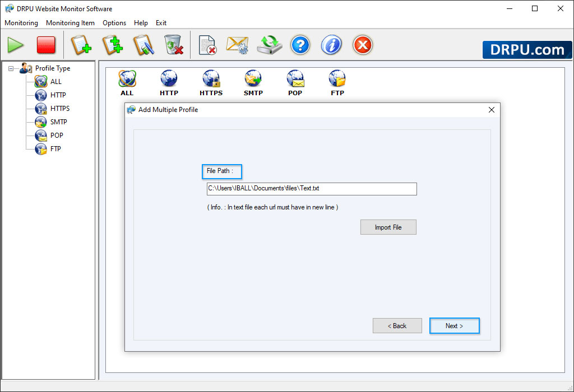Select Profile Type root in tree

53,68
